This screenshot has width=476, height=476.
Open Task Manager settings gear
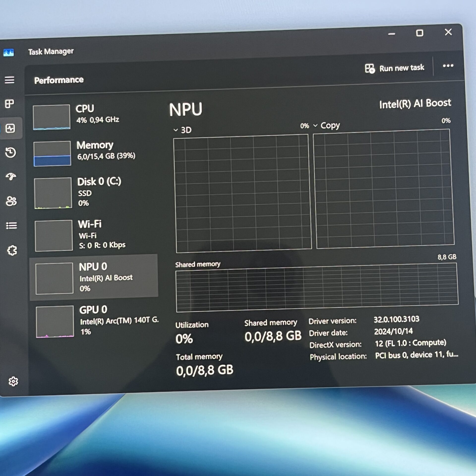tap(13, 381)
